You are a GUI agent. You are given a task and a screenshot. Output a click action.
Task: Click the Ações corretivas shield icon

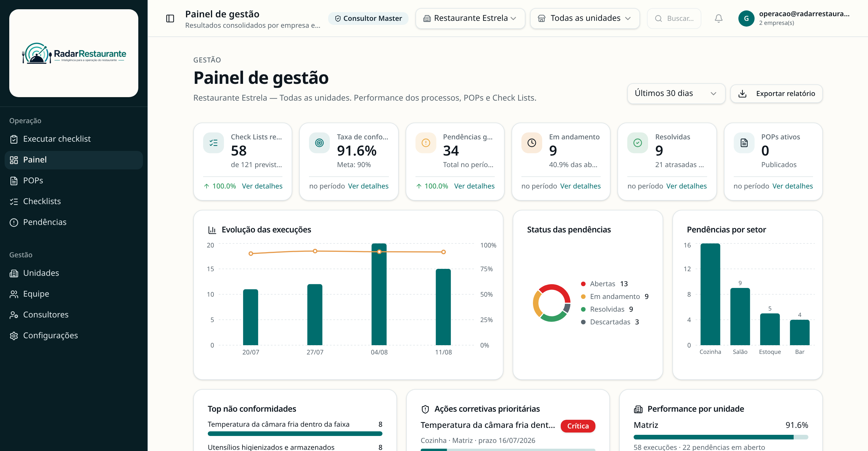[425, 409]
